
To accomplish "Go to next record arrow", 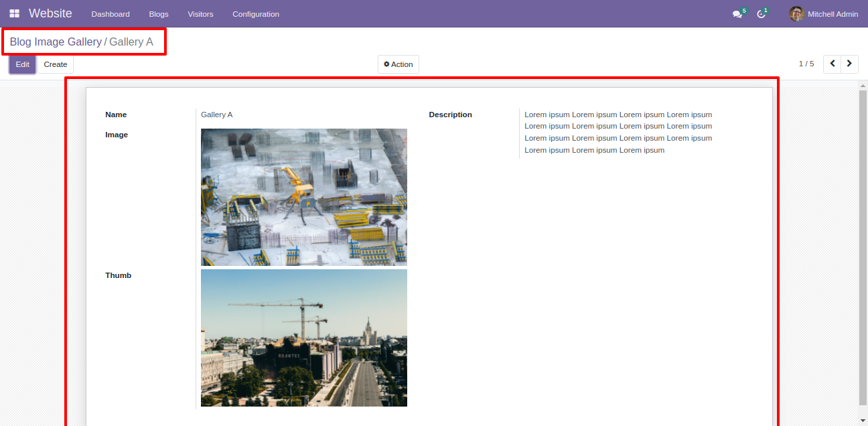I will coord(849,64).
